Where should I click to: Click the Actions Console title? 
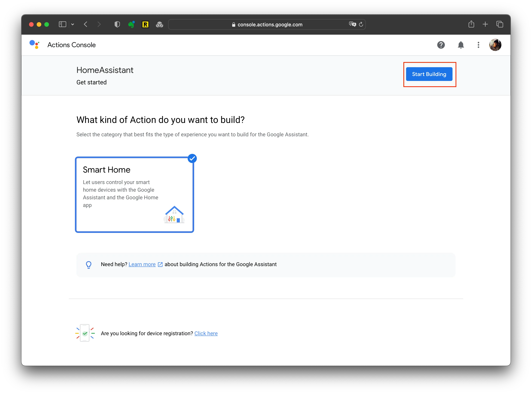tap(71, 45)
